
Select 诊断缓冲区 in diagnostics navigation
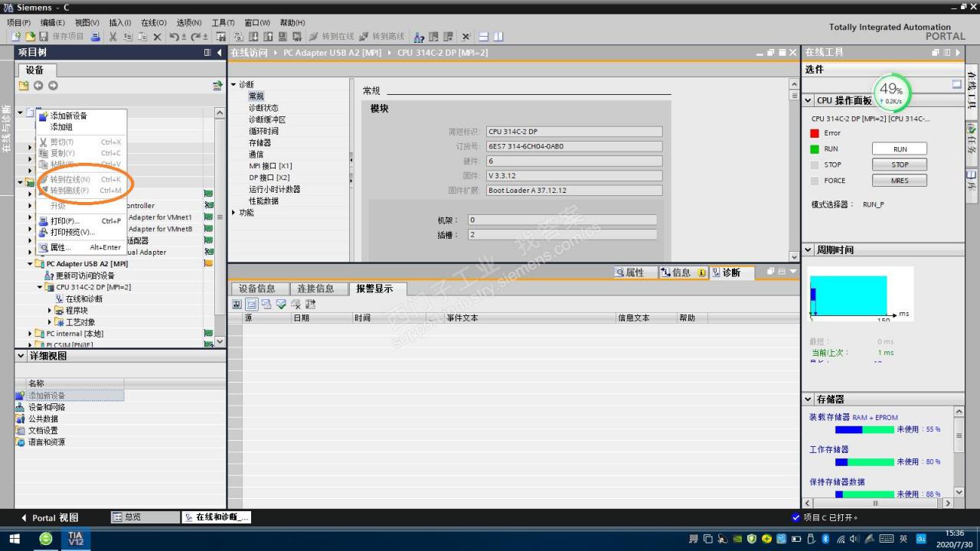[x=267, y=119]
